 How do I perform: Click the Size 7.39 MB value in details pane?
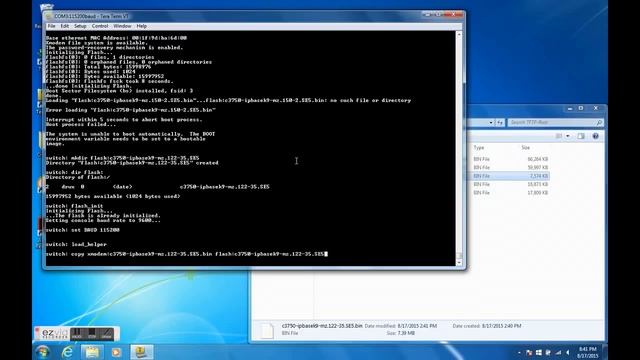click(406, 333)
